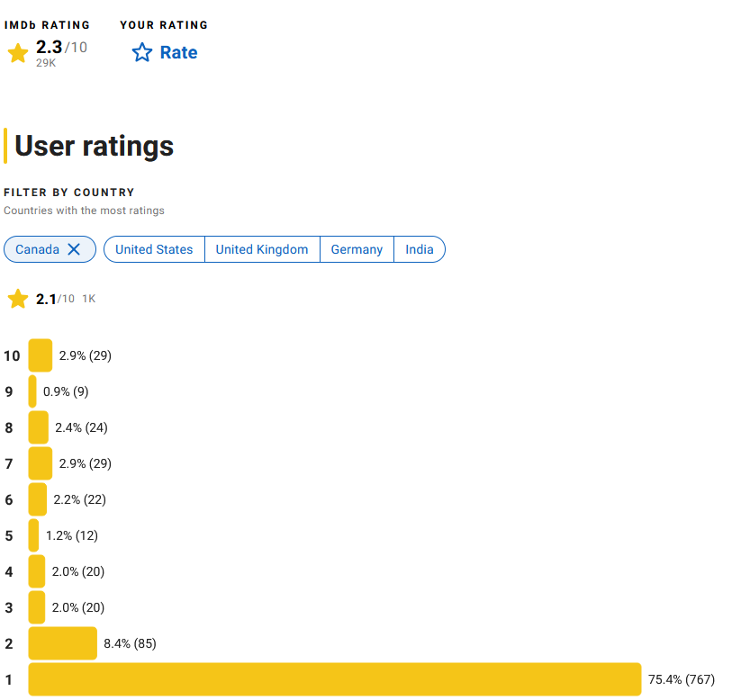
Task: Click the 6-star rating bar
Action: [x=38, y=499]
